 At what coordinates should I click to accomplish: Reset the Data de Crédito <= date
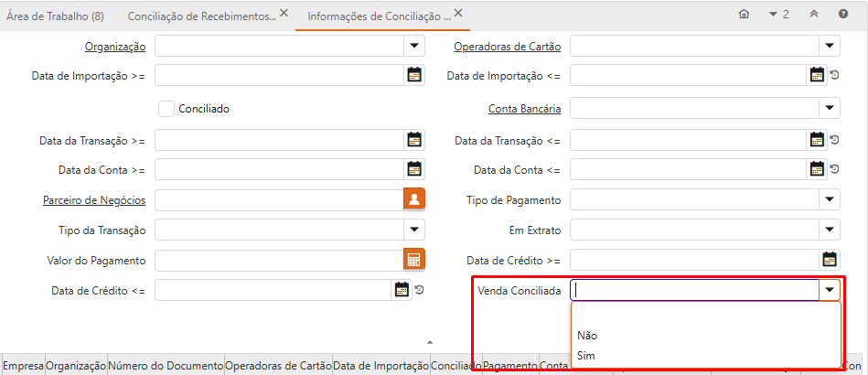(x=419, y=291)
